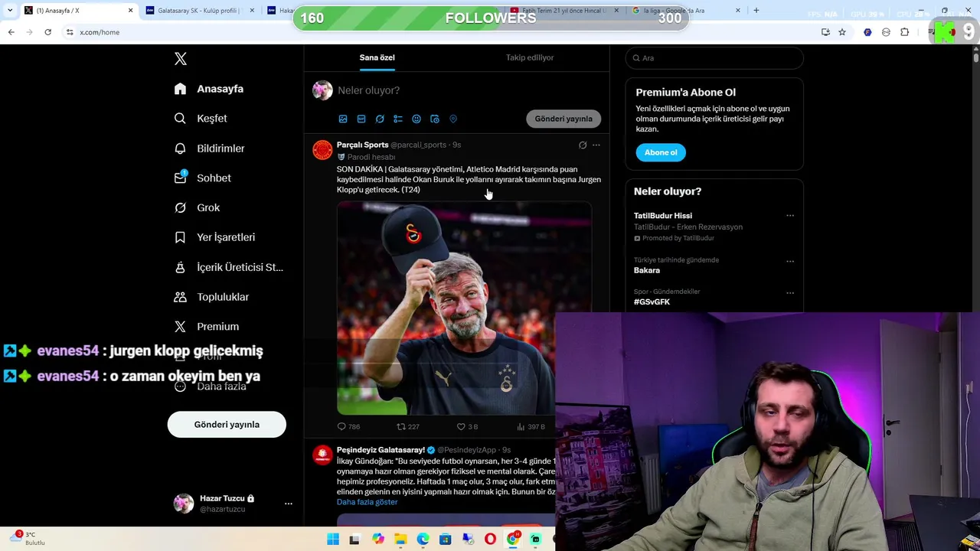Add a GIF to the post
980x551 pixels.
(361, 119)
